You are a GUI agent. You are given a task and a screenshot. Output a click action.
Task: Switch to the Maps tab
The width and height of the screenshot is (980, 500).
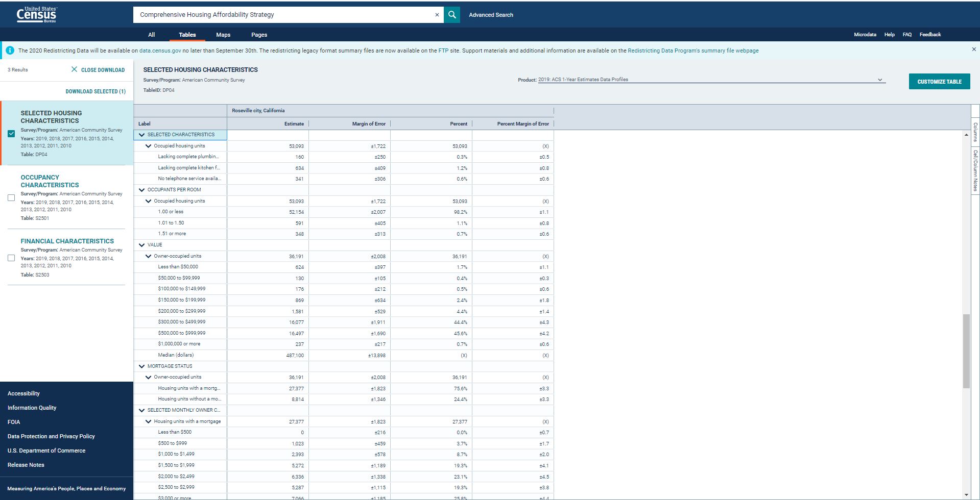(x=223, y=35)
